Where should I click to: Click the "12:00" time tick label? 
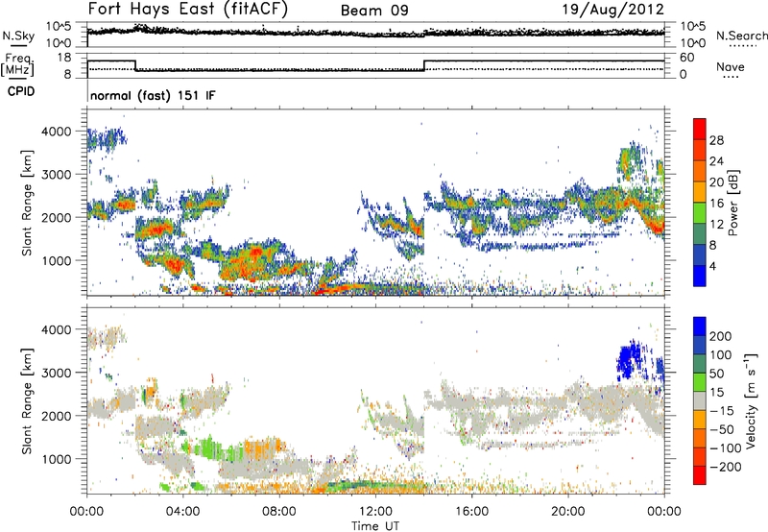click(375, 512)
